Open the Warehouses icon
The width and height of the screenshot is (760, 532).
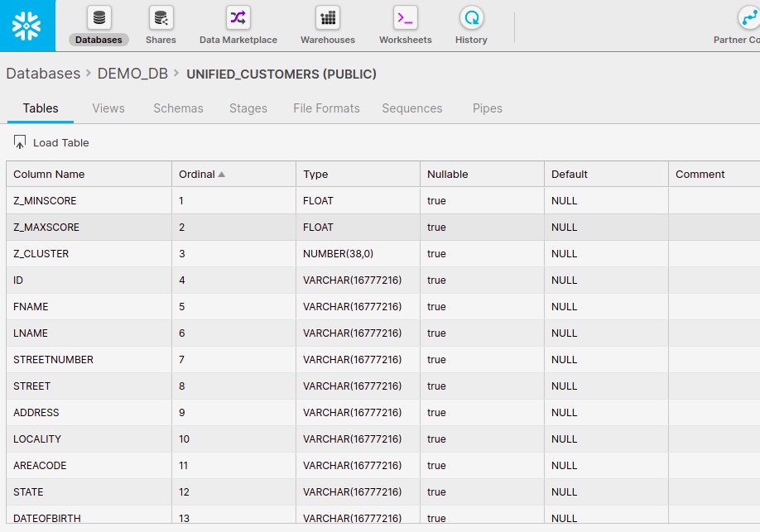[328, 18]
